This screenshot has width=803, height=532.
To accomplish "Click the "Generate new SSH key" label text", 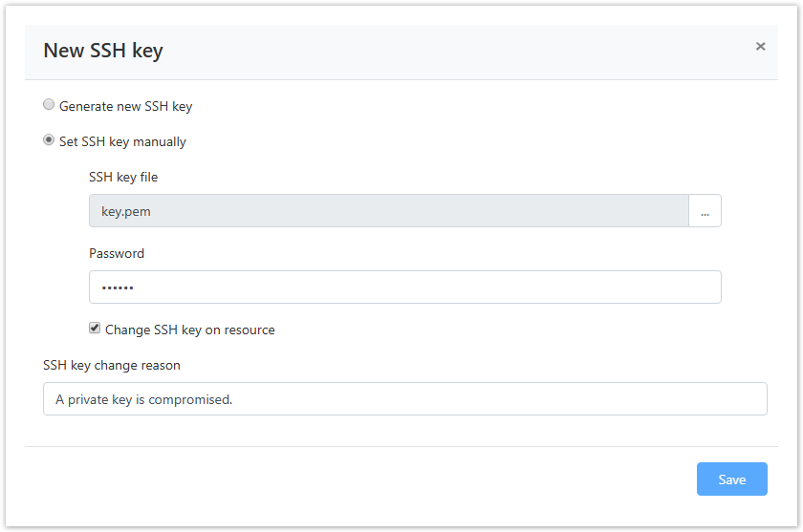I will pyautogui.click(x=126, y=106).
